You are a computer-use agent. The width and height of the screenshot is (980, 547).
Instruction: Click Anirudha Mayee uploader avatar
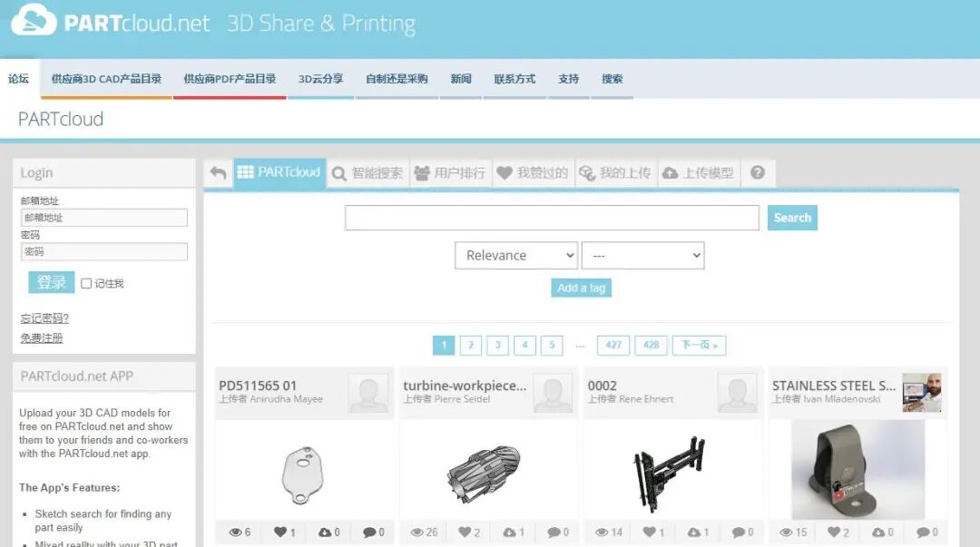point(368,393)
